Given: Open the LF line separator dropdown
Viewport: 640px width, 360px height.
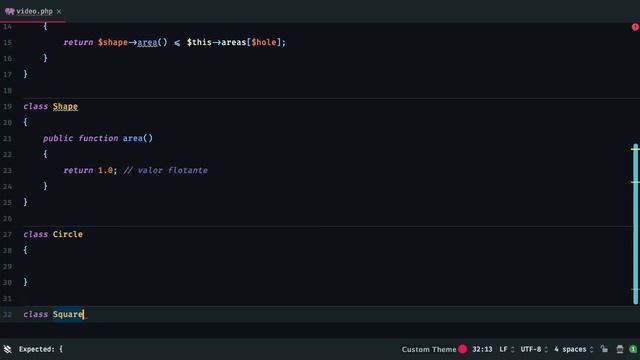Looking at the screenshot, I should point(507,349).
